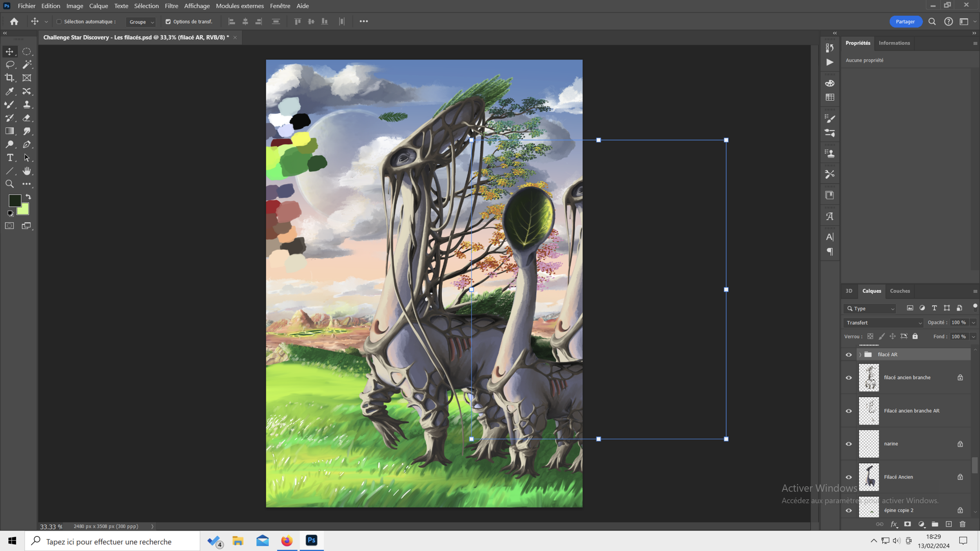
Task: Open the Groupe dropdown in options bar
Action: click(141, 22)
